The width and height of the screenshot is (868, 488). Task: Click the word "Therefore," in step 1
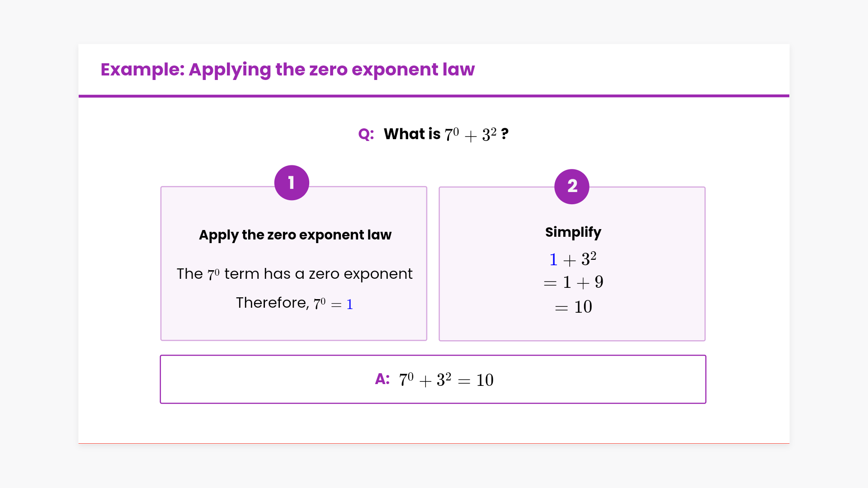click(x=272, y=303)
